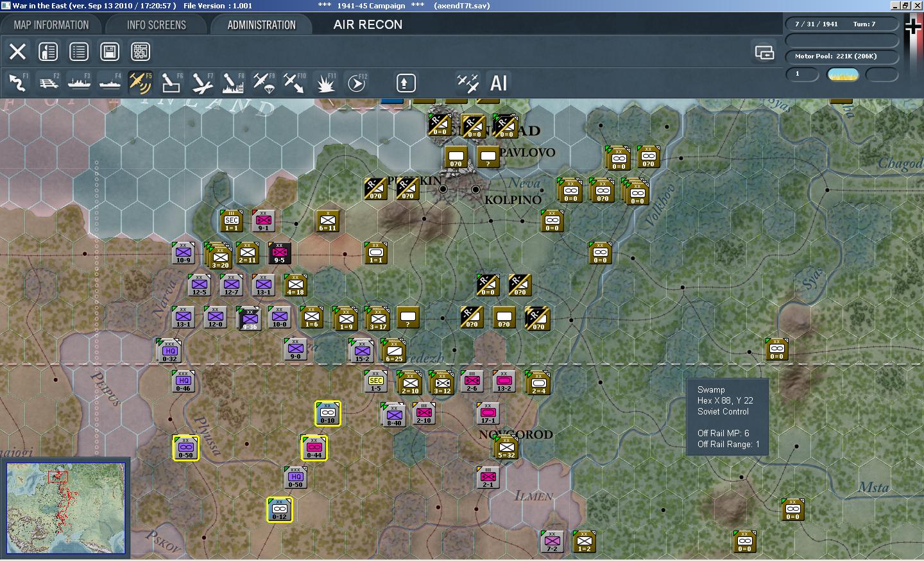Click the box showing number 1
924x562 pixels.
click(803, 74)
